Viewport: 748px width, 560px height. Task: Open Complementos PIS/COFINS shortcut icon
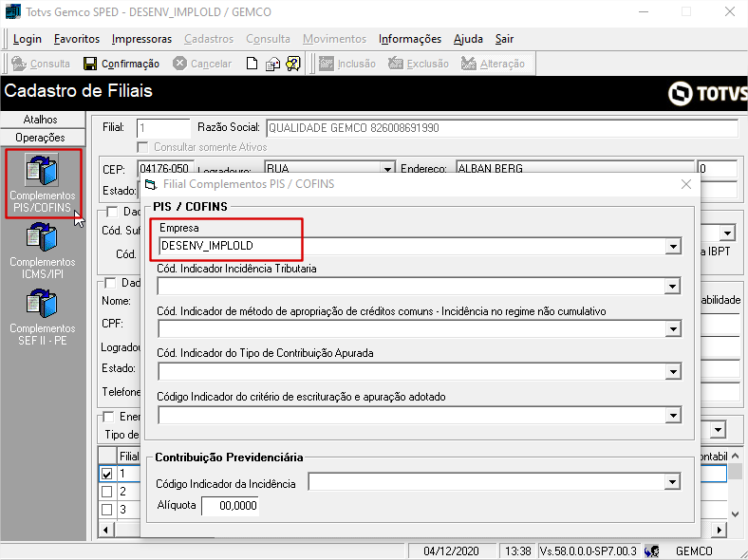tap(42, 170)
